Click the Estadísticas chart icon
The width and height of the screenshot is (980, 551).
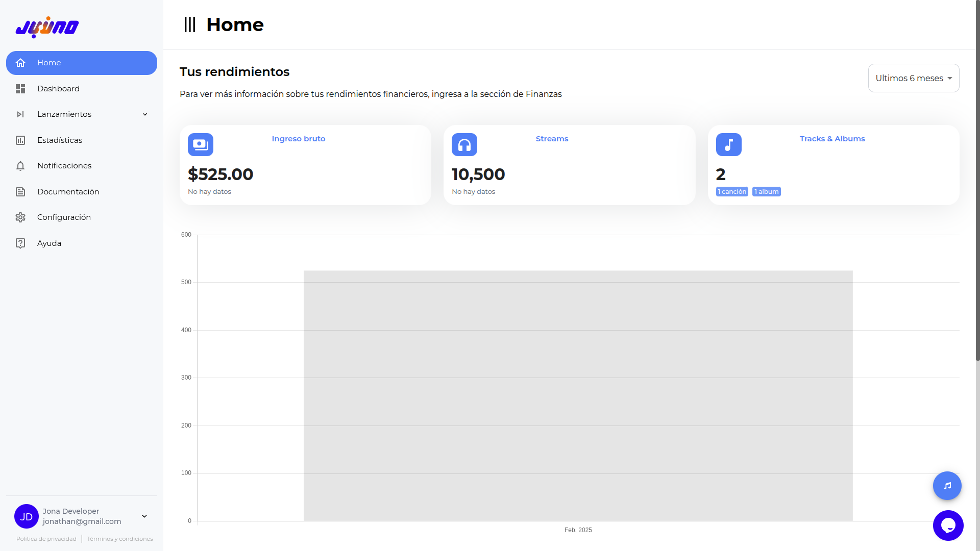[20, 140]
